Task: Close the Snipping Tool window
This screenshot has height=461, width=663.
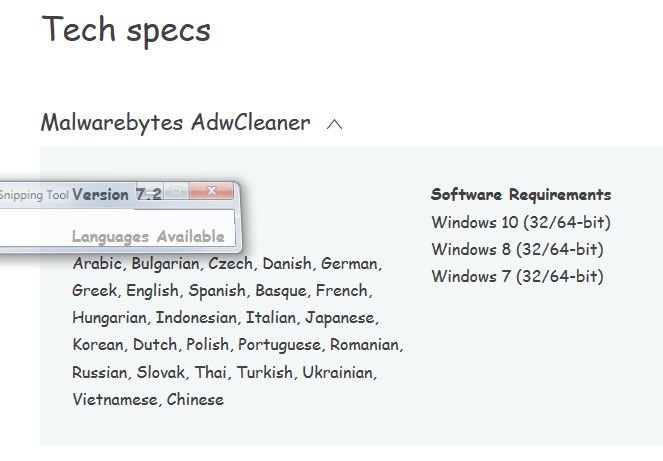Action: tap(212, 191)
